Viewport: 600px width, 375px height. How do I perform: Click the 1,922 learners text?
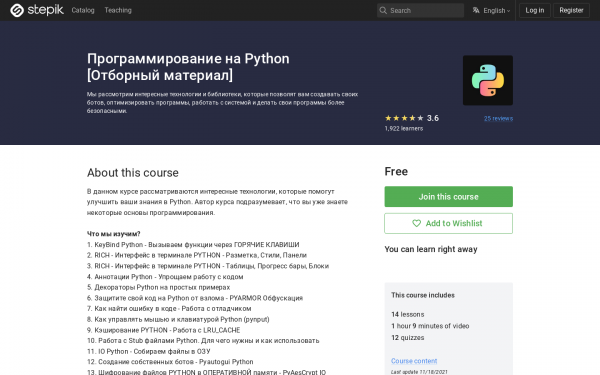[x=404, y=129]
